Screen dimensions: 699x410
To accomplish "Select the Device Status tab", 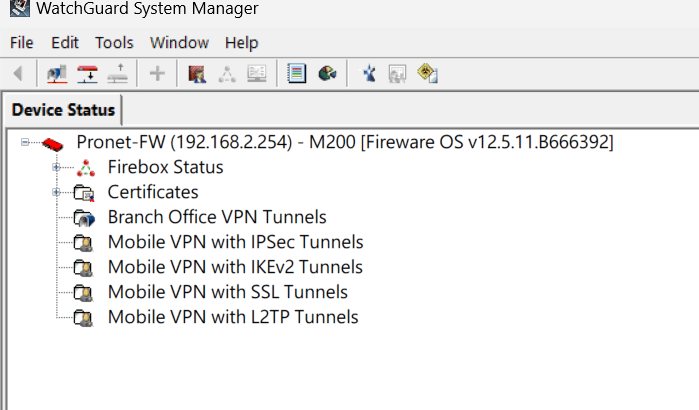I will pyautogui.click(x=63, y=110).
